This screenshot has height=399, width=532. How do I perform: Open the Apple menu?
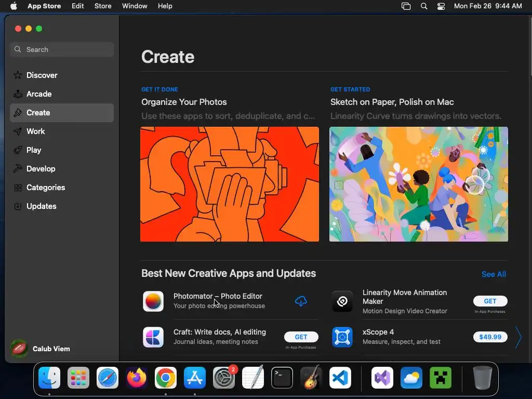click(x=14, y=6)
